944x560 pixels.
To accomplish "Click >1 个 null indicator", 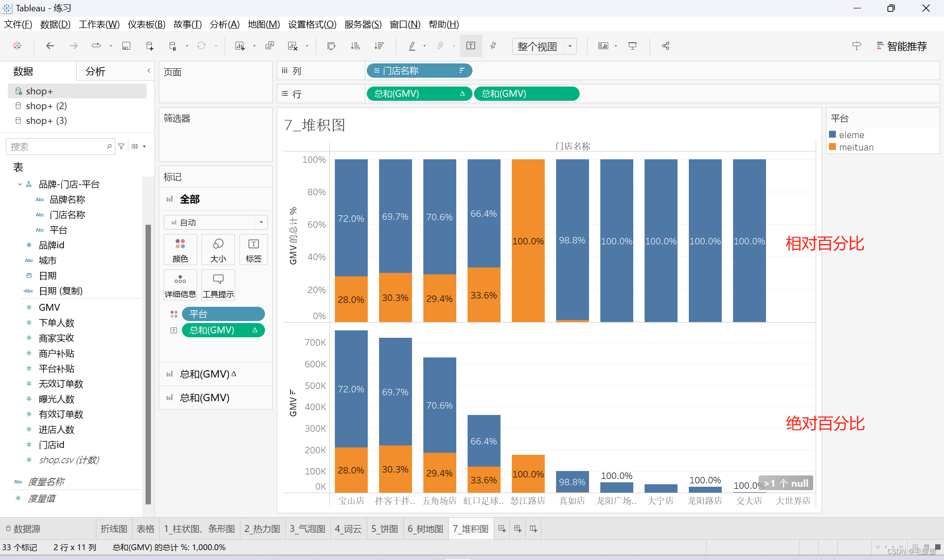I will click(786, 483).
